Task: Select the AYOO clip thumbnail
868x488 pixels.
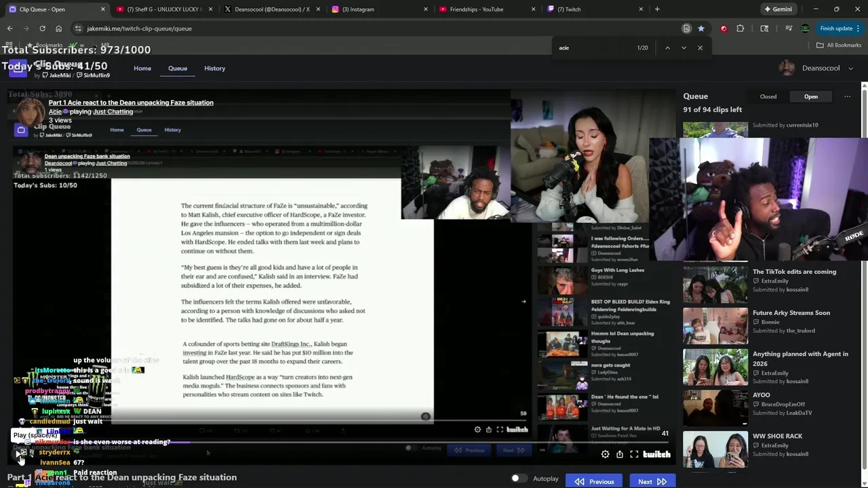Action: click(715, 407)
